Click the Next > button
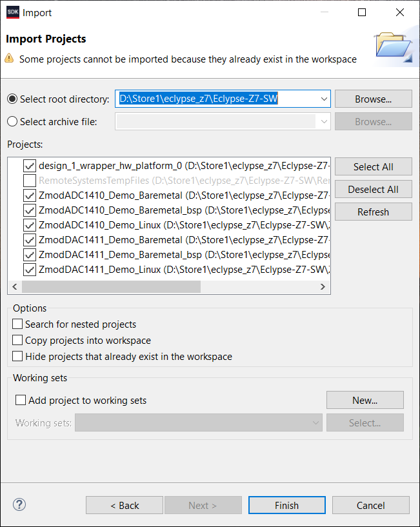Image resolution: width=420 pixels, height=527 pixels. pyautogui.click(x=203, y=505)
